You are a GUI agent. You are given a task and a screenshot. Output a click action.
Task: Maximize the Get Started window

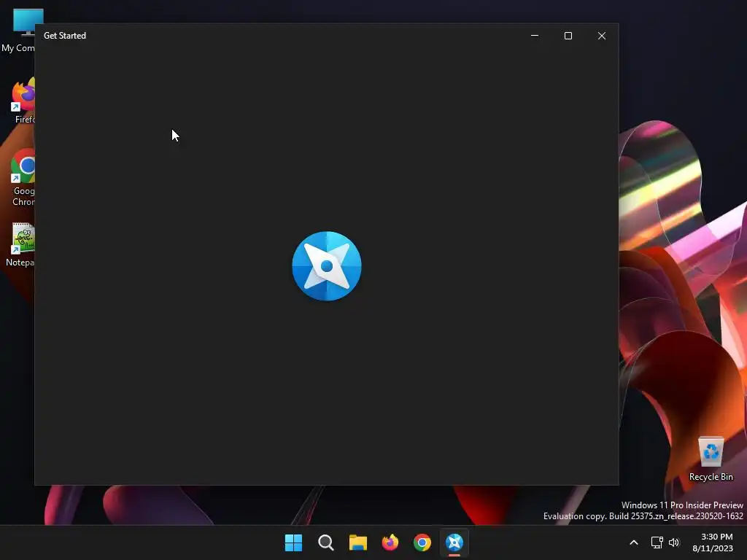568,36
